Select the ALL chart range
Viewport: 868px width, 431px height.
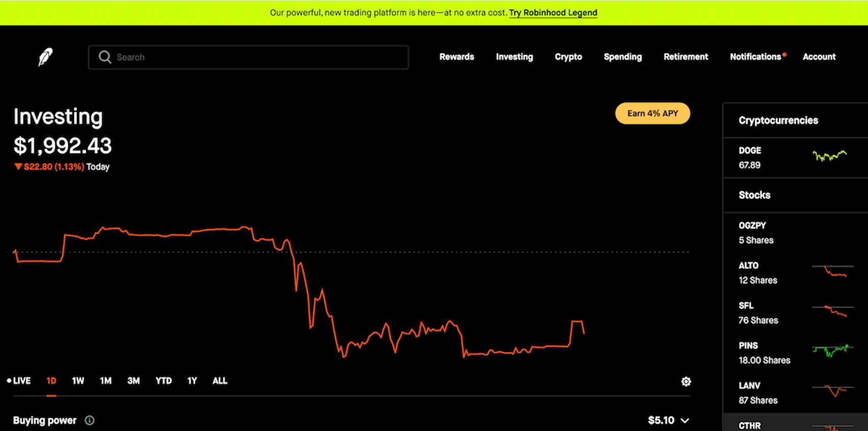220,381
